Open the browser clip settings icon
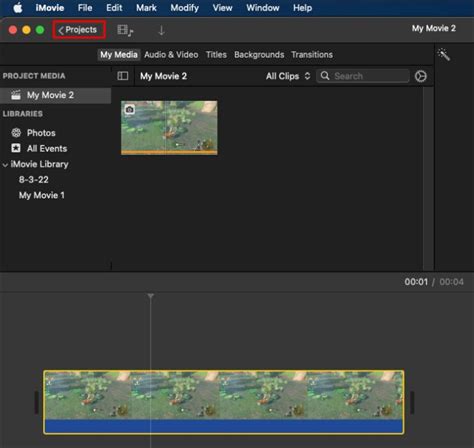This screenshot has height=448, width=474. coord(420,76)
